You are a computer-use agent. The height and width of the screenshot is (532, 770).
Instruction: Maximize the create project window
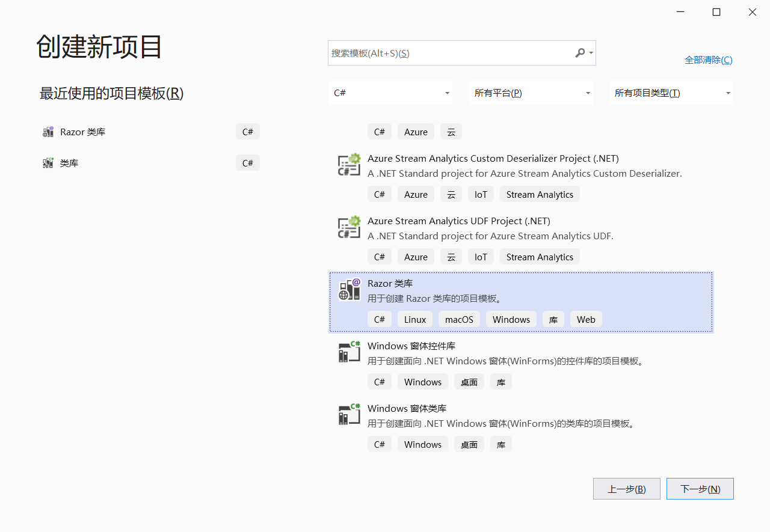coord(716,12)
